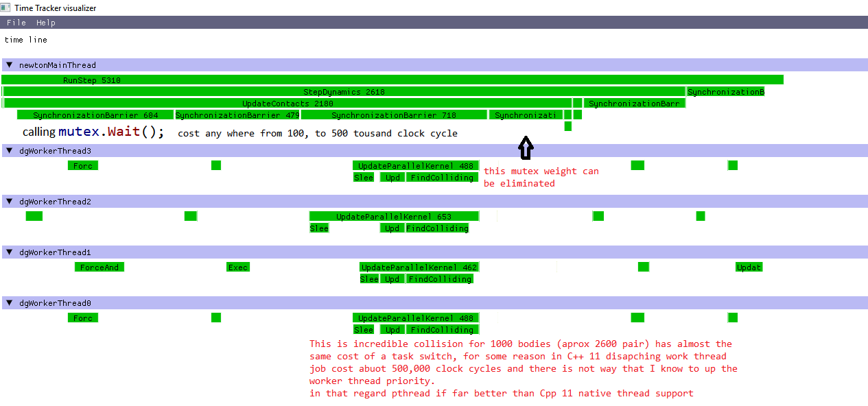Select UpdateParallelKernel 653 in dgWorkerThread2

[393, 217]
